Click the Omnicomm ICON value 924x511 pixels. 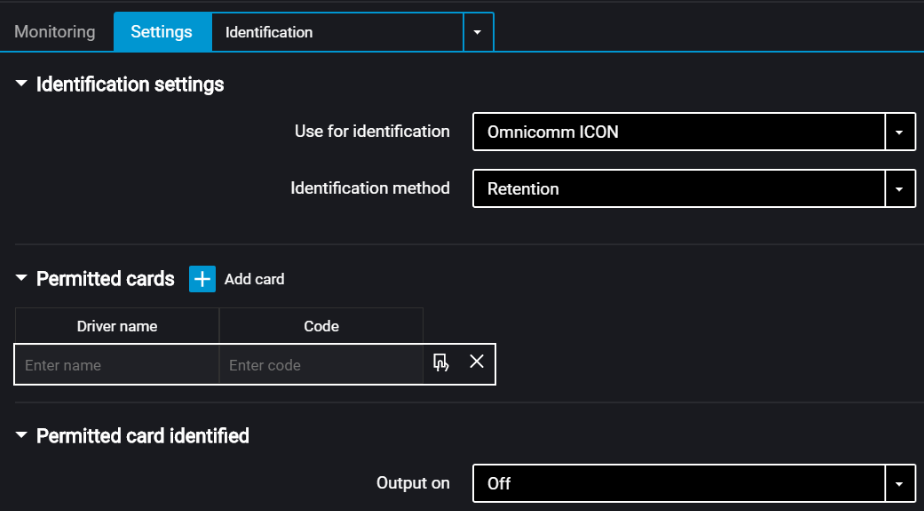coord(553,132)
